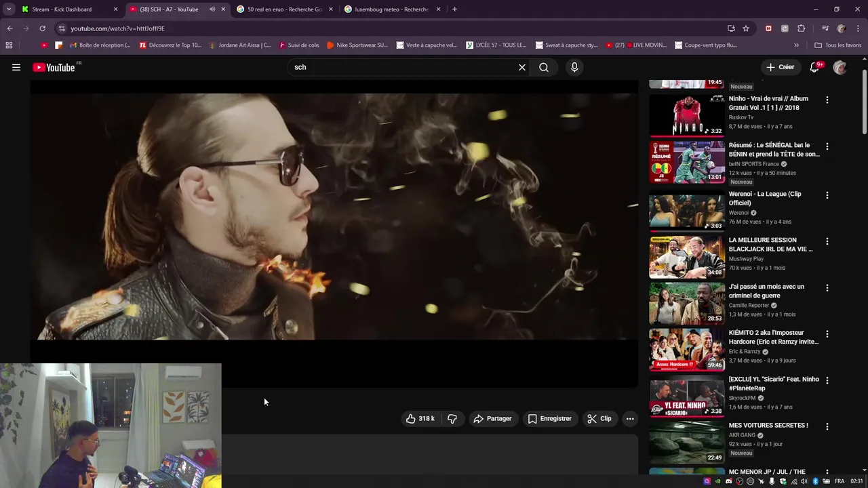Open more actions menu under the video

point(630,418)
